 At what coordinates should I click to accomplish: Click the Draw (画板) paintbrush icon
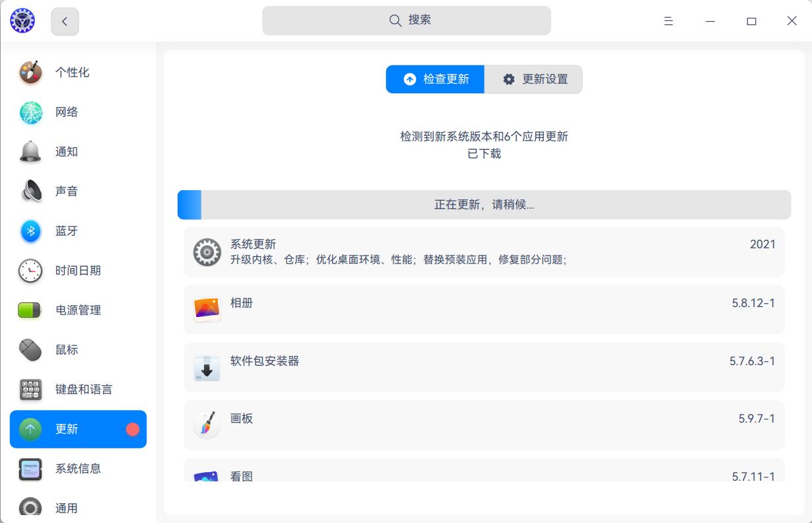(207, 425)
